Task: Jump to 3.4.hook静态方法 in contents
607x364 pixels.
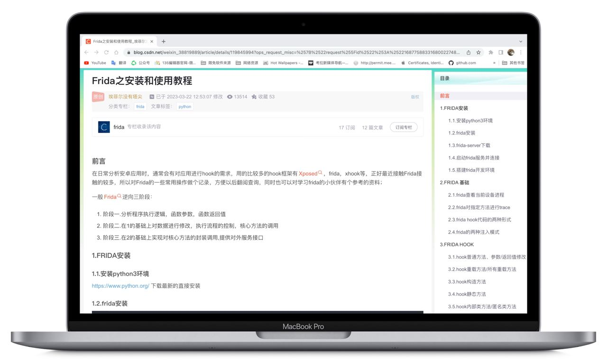Action: pyautogui.click(x=467, y=294)
